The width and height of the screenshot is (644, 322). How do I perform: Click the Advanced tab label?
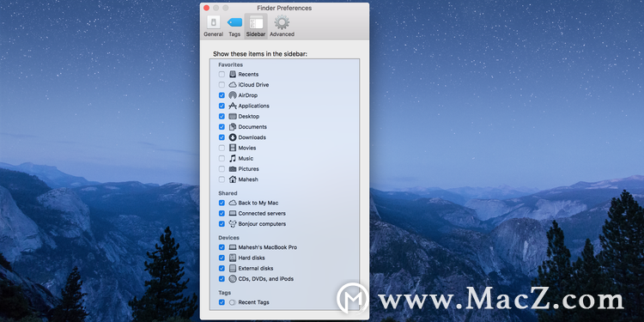tap(282, 34)
